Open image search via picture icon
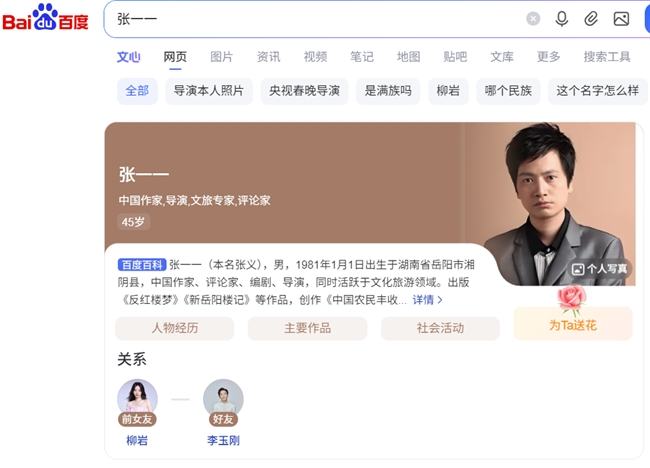The height and width of the screenshot is (468, 650). (621, 19)
